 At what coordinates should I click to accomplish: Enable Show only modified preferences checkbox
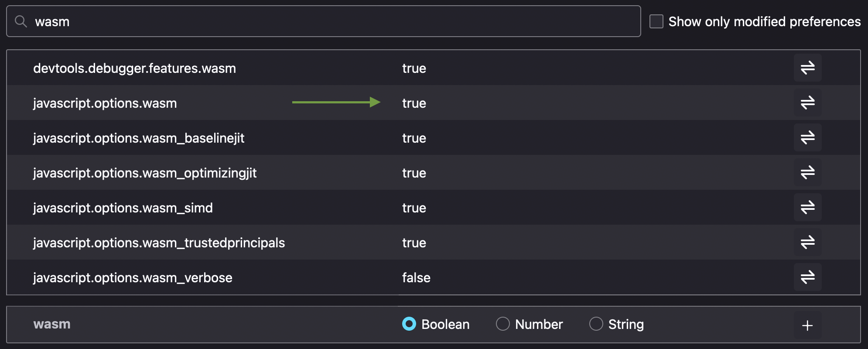pyautogui.click(x=656, y=21)
